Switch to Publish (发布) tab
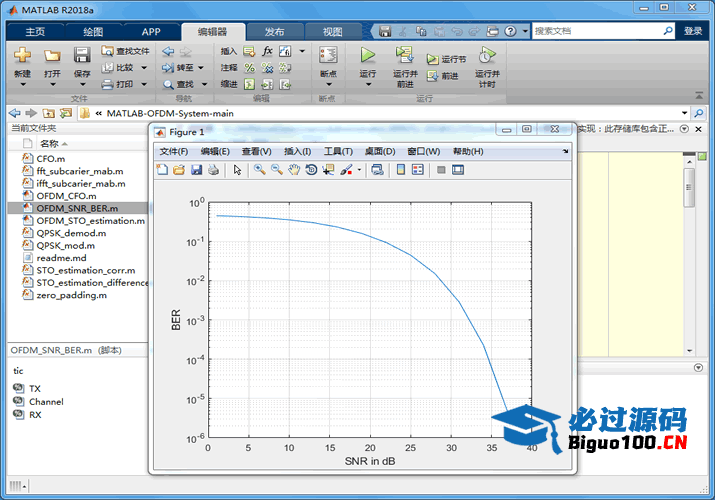The height and width of the screenshot is (500, 715). [275, 31]
